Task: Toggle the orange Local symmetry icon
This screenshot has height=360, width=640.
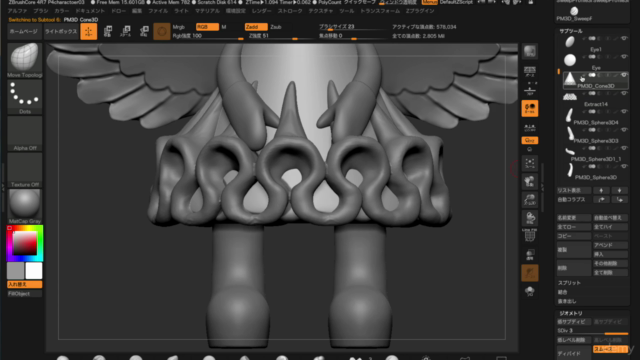Action: 530,109
